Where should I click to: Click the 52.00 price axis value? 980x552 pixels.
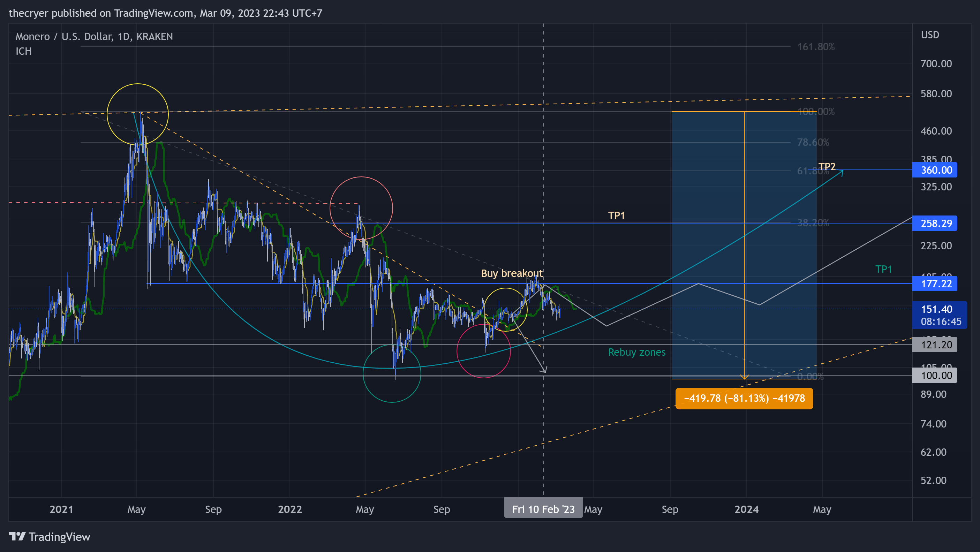[934, 480]
